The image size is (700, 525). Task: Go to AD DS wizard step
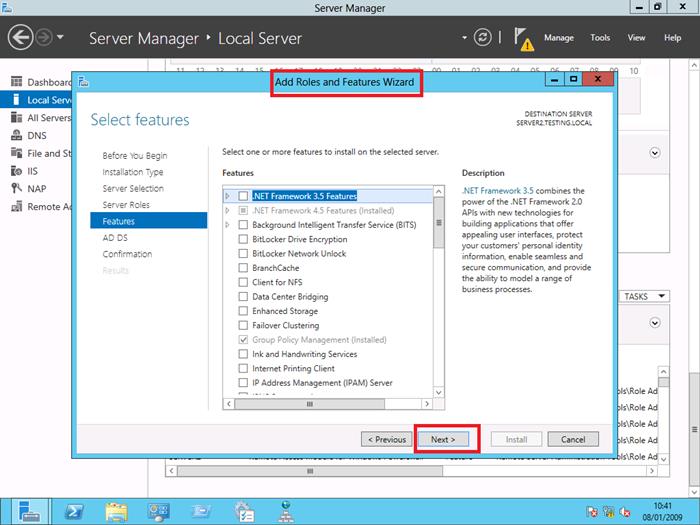coord(115,238)
